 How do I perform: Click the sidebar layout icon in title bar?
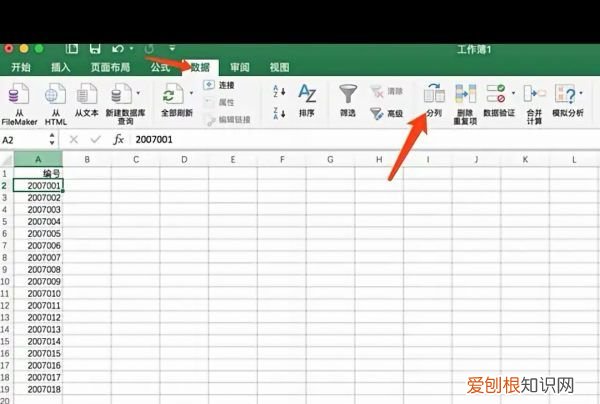72,49
